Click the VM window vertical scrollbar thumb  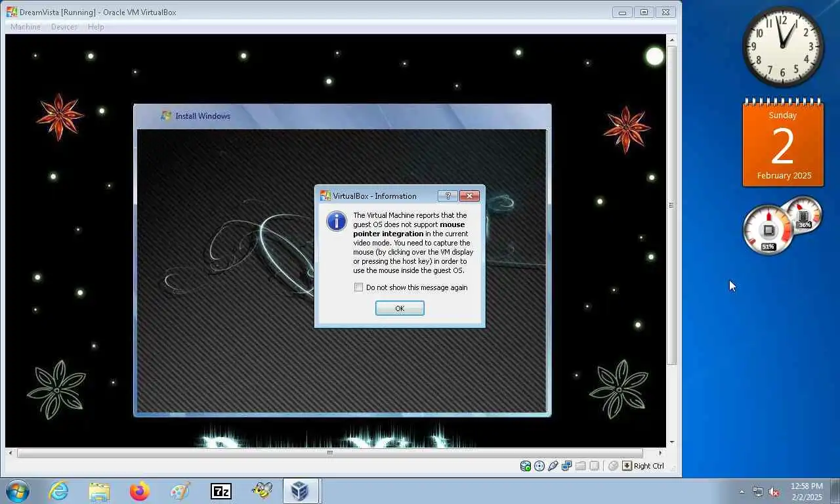click(x=671, y=205)
